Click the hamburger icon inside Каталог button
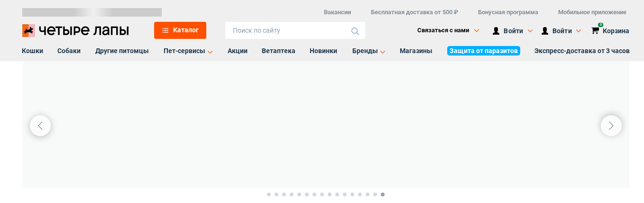 [165, 30]
